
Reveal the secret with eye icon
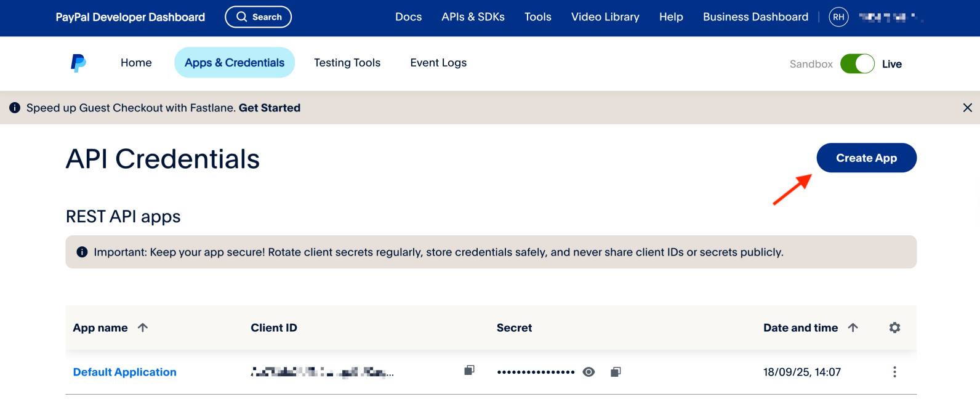(x=588, y=372)
